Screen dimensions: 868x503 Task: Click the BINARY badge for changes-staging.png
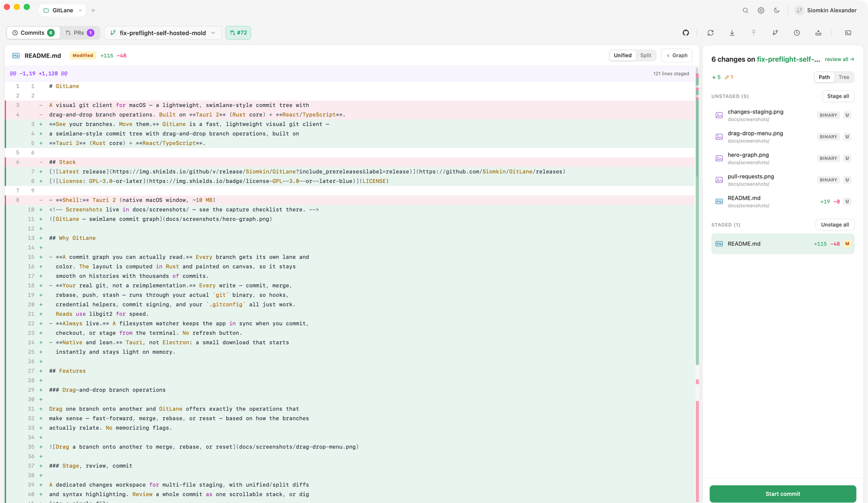point(828,115)
